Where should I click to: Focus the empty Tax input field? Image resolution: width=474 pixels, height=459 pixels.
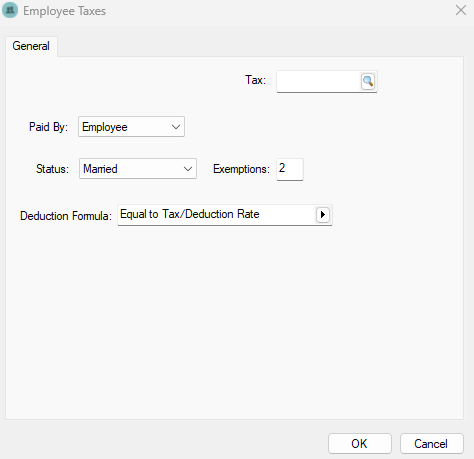click(x=319, y=81)
